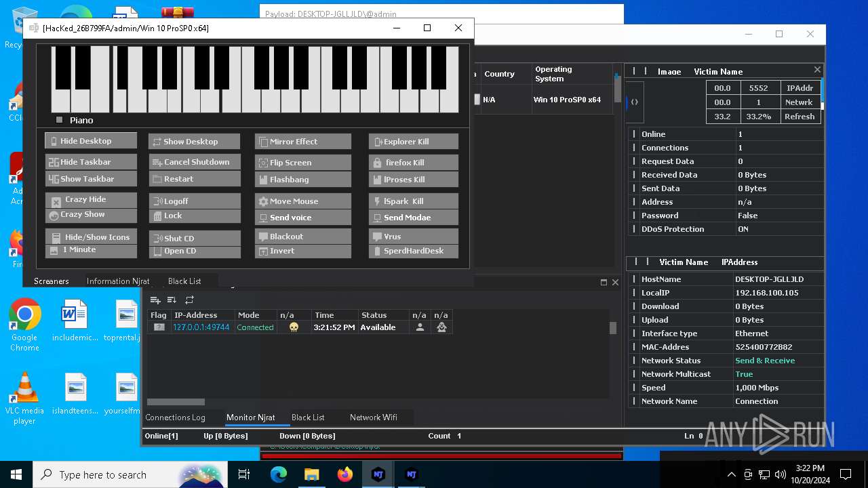The width and height of the screenshot is (868, 488).
Task: Click the skull icon in connection row
Action: (x=294, y=327)
